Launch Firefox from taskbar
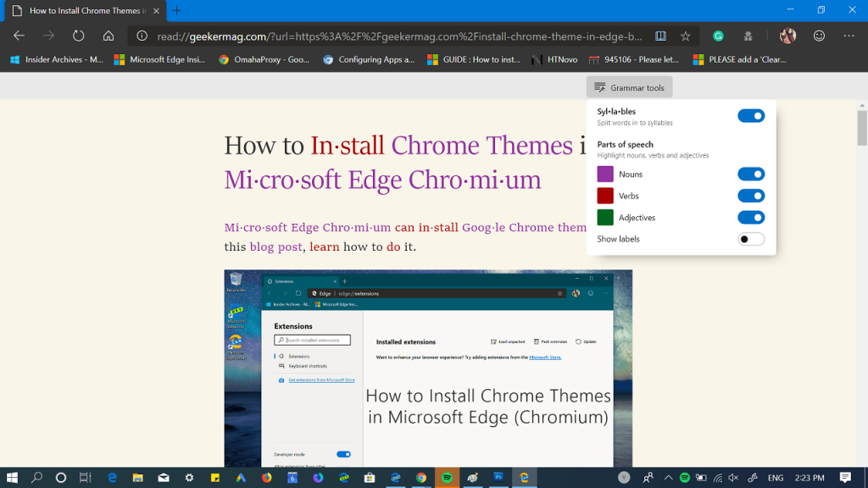Image resolution: width=868 pixels, height=488 pixels. pyautogui.click(x=267, y=478)
